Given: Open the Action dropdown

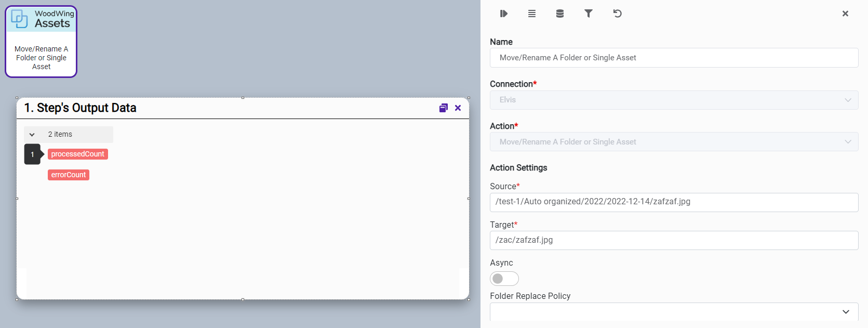Looking at the screenshot, I should (x=673, y=142).
